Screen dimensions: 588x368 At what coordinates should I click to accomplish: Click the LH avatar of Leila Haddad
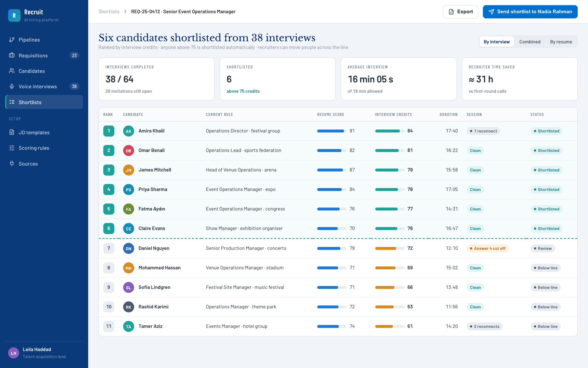point(14,353)
